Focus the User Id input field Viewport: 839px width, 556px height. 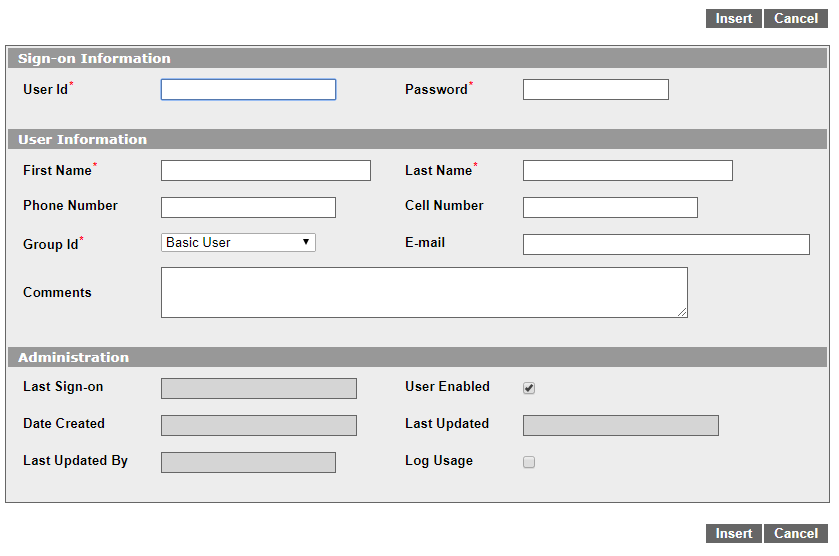tap(248, 89)
